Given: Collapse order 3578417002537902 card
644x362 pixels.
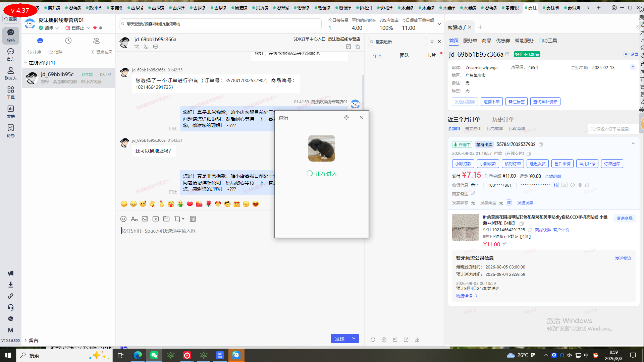Looking at the screenshot, I should coord(633,144).
